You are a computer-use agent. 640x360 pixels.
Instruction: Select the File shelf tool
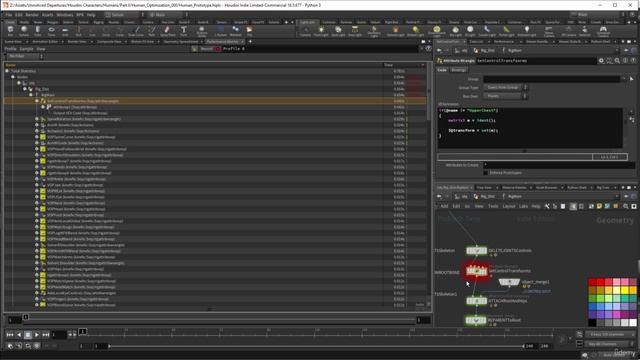249,31
